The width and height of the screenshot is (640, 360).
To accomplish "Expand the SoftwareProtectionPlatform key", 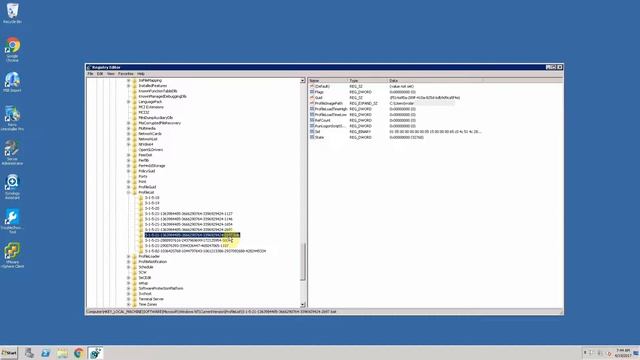I will [128, 288].
